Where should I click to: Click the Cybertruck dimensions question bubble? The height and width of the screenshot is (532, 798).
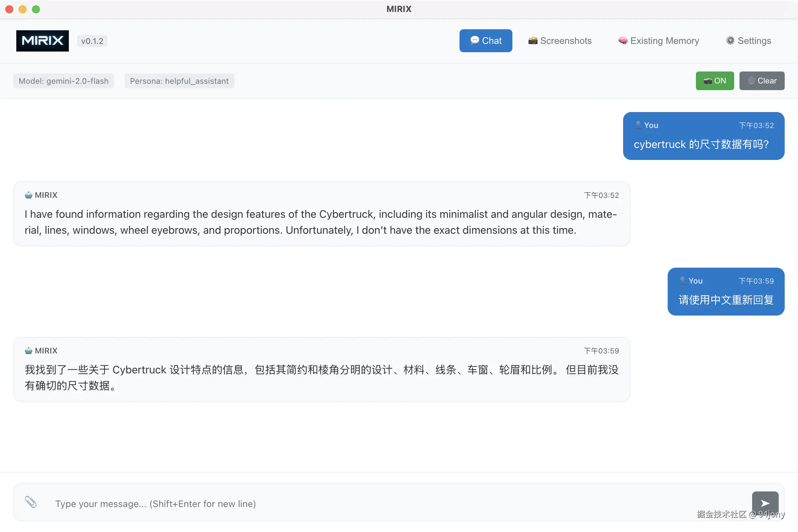click(701, 145)
